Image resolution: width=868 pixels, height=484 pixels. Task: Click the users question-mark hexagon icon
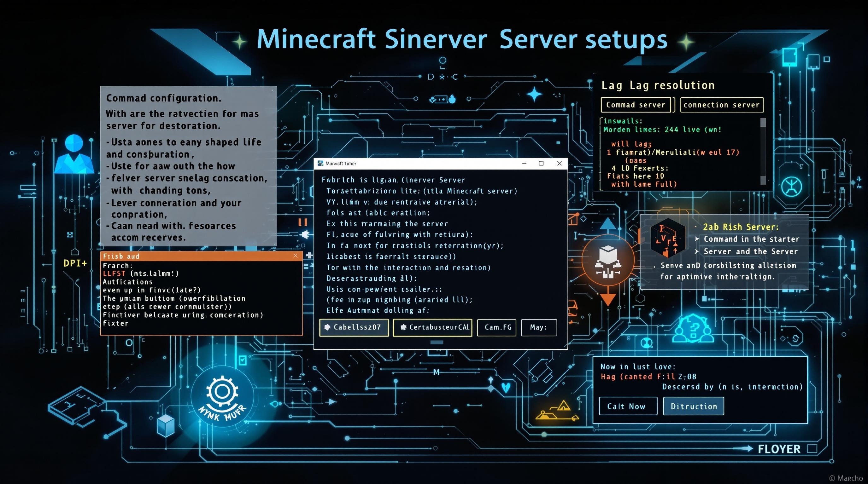point(693,329)
